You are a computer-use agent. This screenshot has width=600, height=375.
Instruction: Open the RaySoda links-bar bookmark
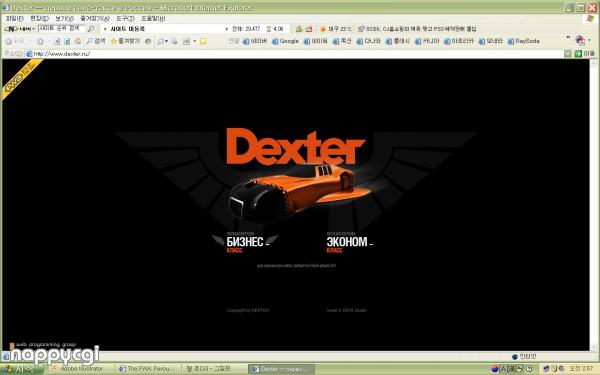[x=523, y=41]
